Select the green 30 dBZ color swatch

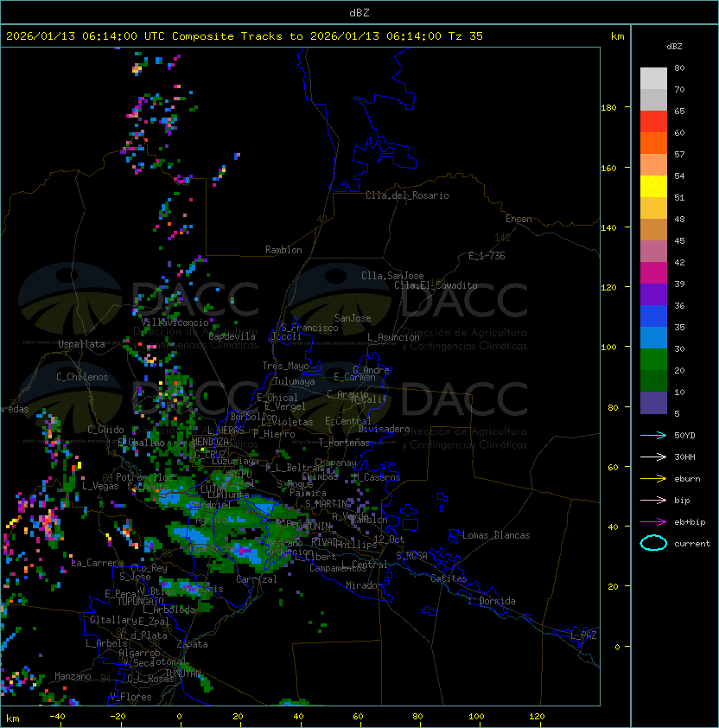[x=653, y=360]
